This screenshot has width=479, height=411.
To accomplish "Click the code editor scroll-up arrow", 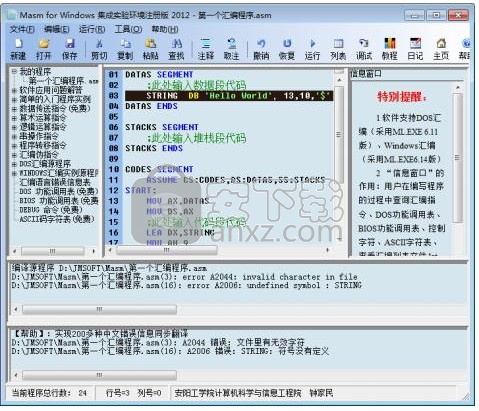I will [x=339, y=80].
